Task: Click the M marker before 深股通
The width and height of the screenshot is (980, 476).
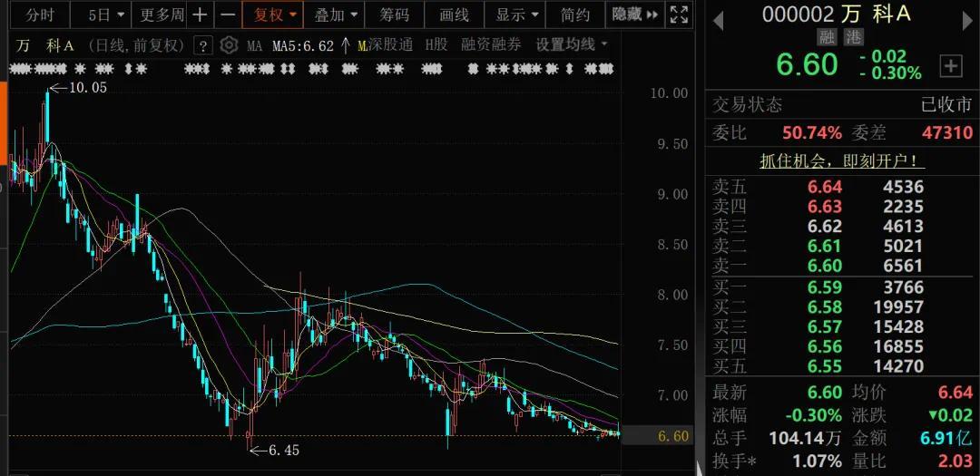Action: point(362,45)
